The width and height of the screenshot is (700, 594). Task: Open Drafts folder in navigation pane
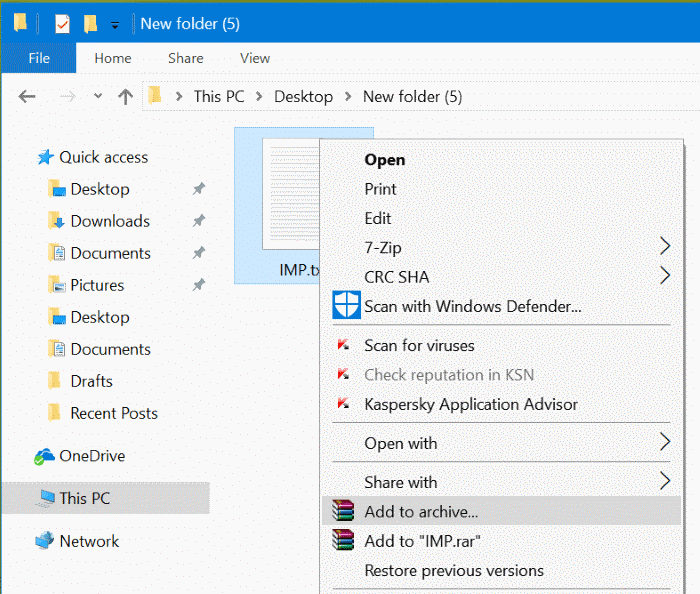pos(92,382)
